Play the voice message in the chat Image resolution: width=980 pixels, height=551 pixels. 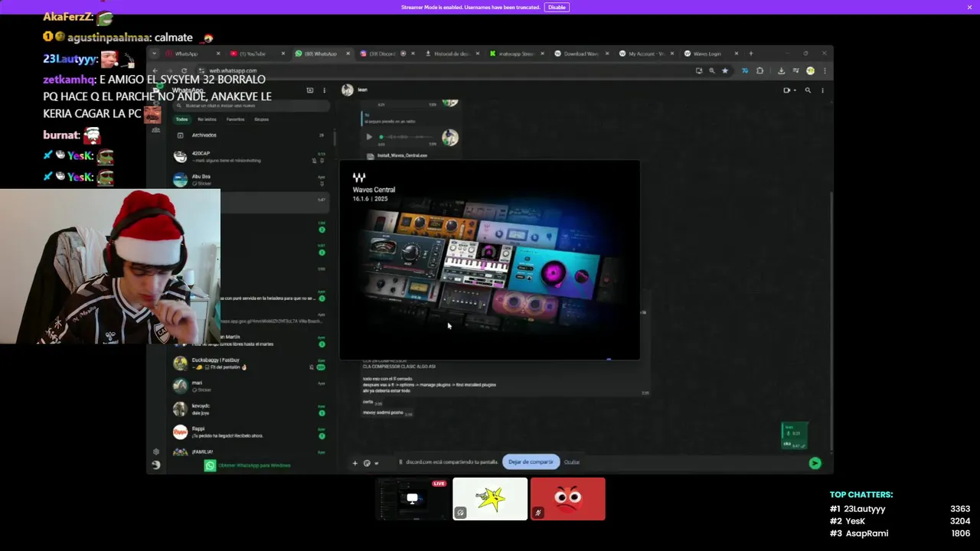click(x=369, y=137)
